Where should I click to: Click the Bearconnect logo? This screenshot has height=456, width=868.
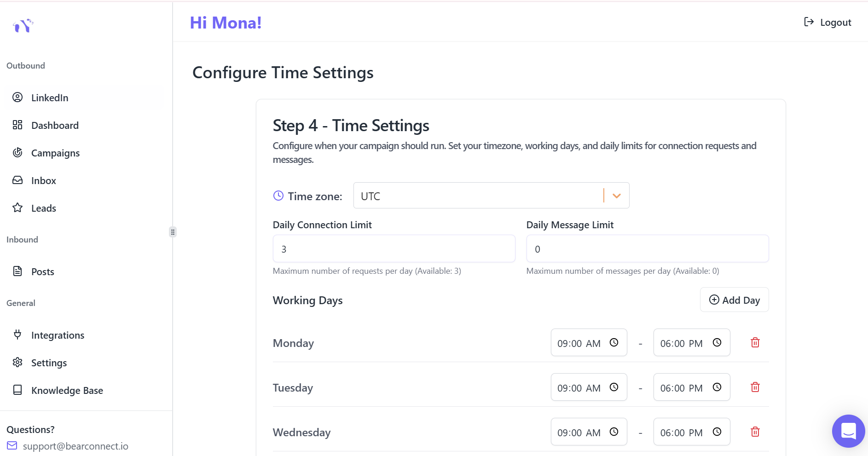click(23, 26)
